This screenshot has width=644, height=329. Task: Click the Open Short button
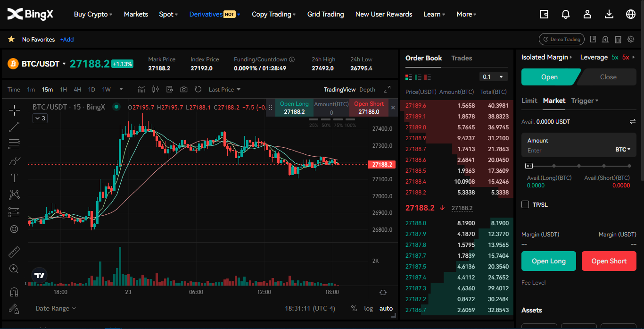click(609, 261)
